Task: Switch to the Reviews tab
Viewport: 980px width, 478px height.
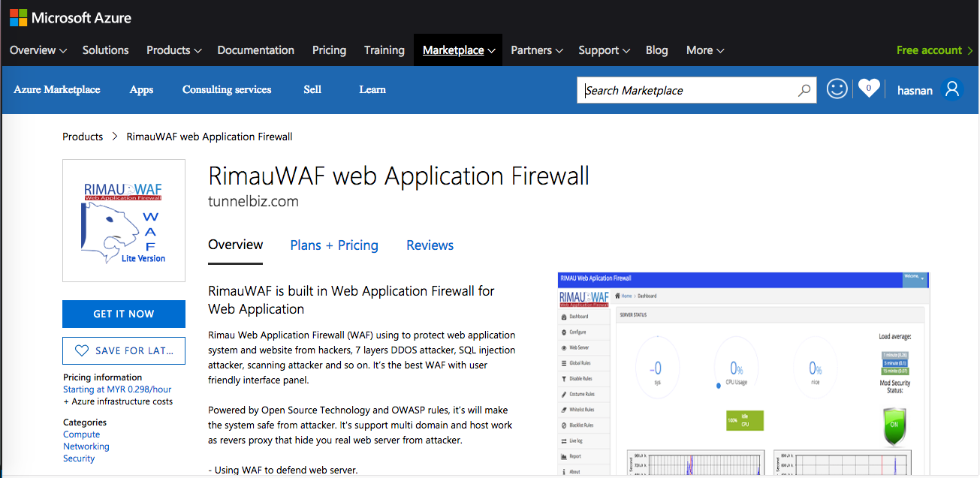Action: [430, 245]
